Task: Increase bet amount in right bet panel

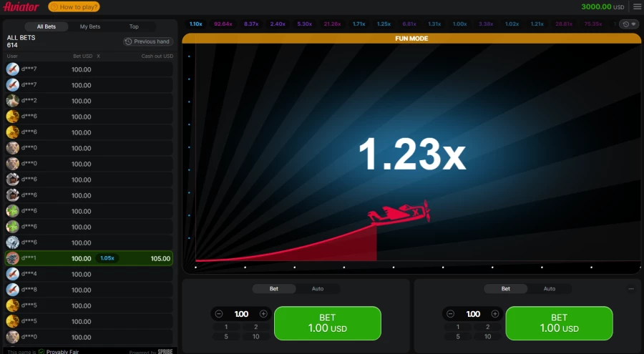Action: [495, 314]
